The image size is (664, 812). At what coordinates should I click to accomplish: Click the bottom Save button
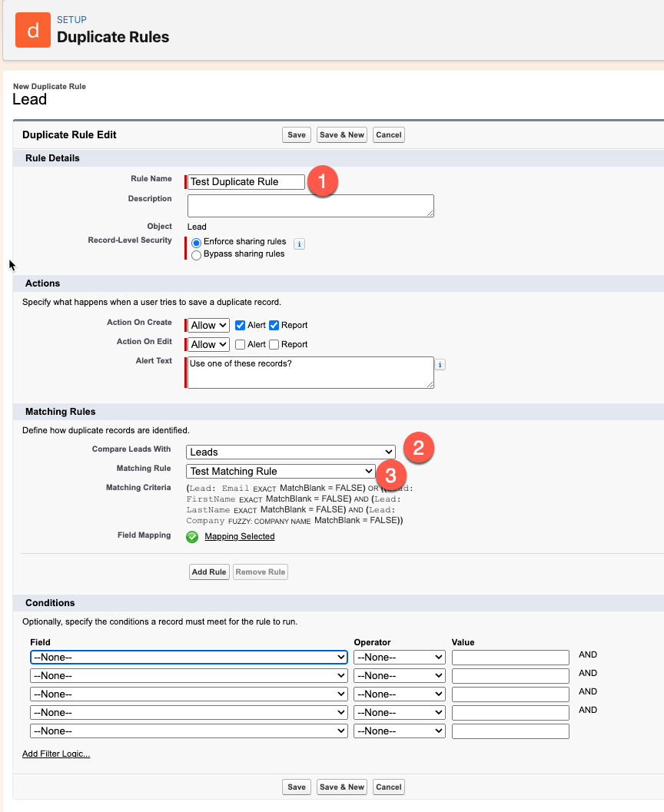[x=296, y=787]
